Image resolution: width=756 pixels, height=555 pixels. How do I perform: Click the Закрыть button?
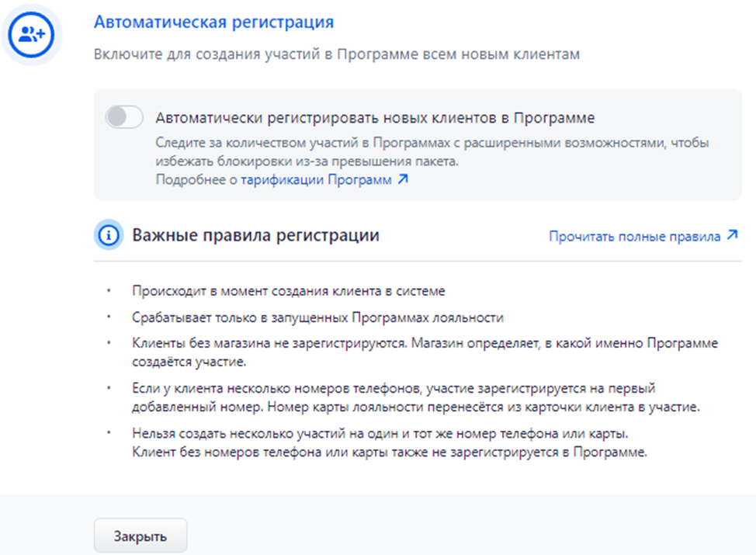tap(140, 536)
